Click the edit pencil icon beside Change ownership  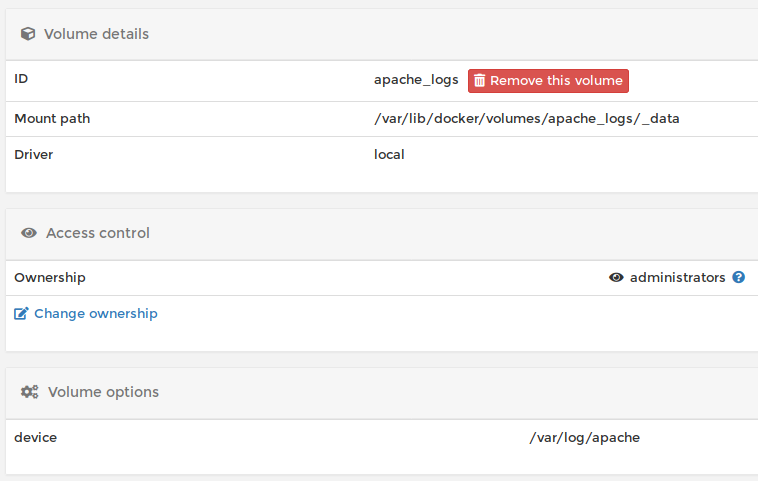tap(21, 314)
